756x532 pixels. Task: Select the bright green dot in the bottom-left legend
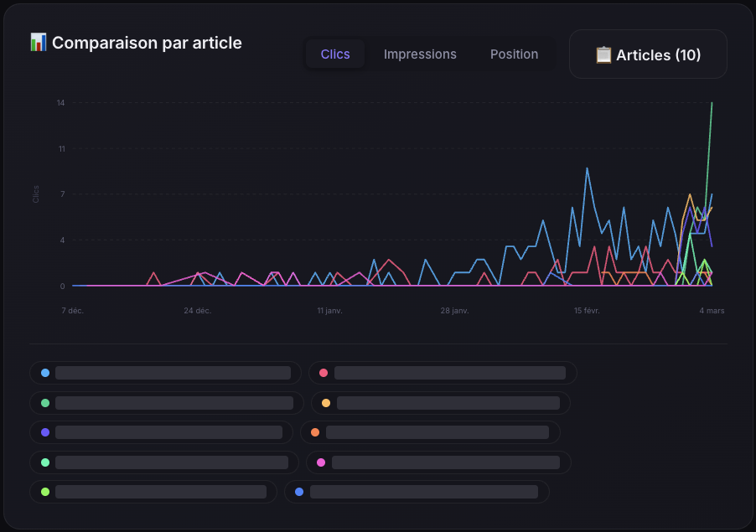click(44, 492)
